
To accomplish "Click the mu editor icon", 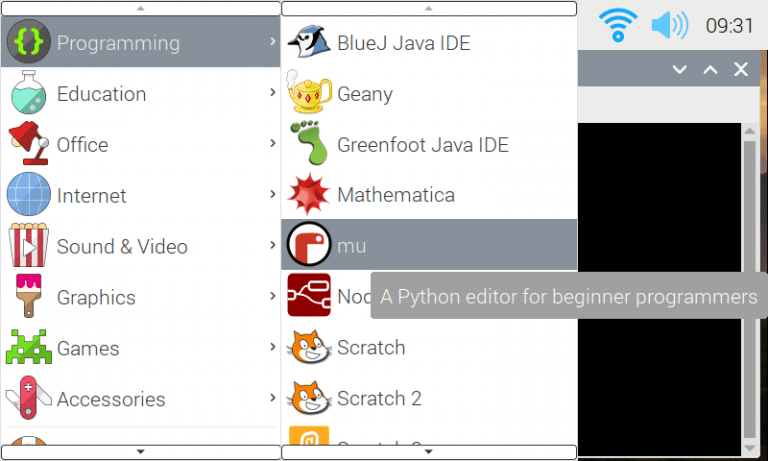I will 308,245.
